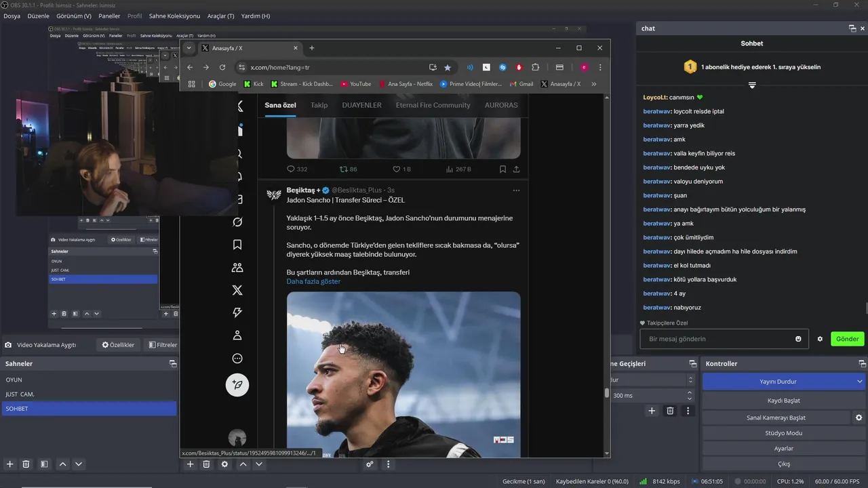
Task: Open the YouTube bookmark in Chrome
Action: [356, 84]
